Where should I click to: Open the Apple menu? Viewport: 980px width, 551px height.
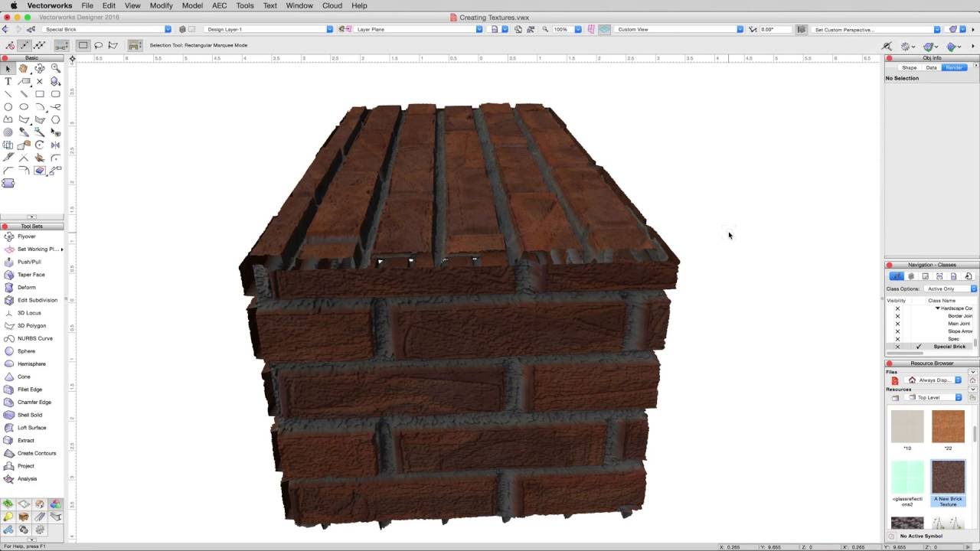tap(13, 5)
